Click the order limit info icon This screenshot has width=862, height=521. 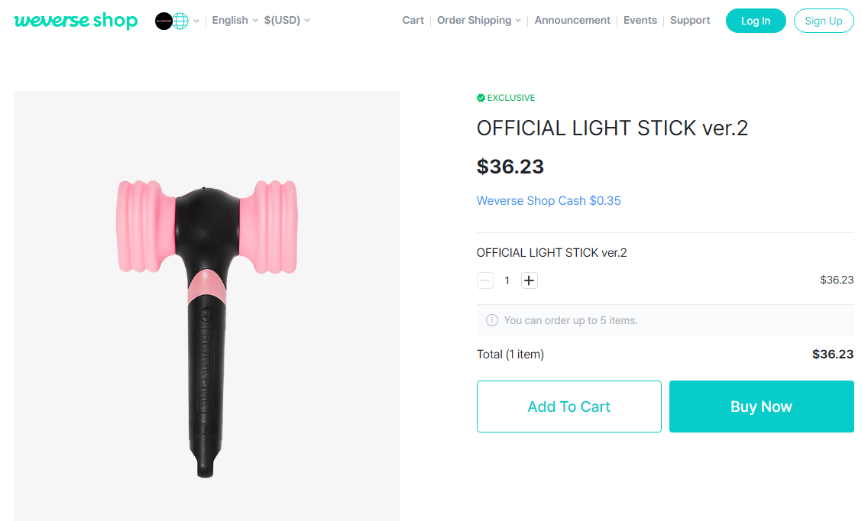coord(491,321)
